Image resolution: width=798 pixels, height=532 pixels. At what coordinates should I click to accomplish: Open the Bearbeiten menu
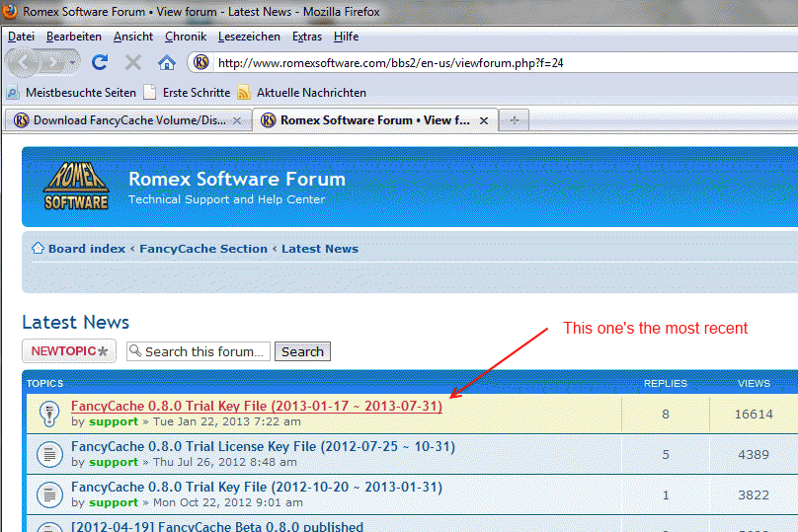[x=74, y=37]
